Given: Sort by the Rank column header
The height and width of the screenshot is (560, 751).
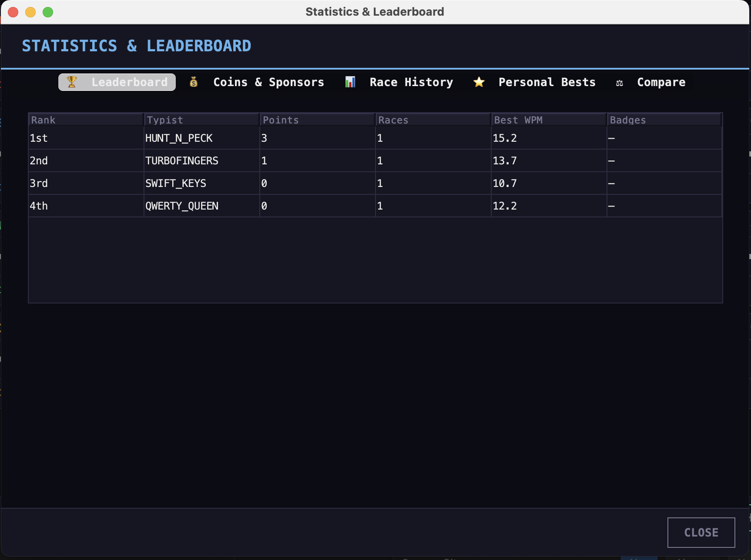Looking at the screenshot, I should (x=86, y=120).
